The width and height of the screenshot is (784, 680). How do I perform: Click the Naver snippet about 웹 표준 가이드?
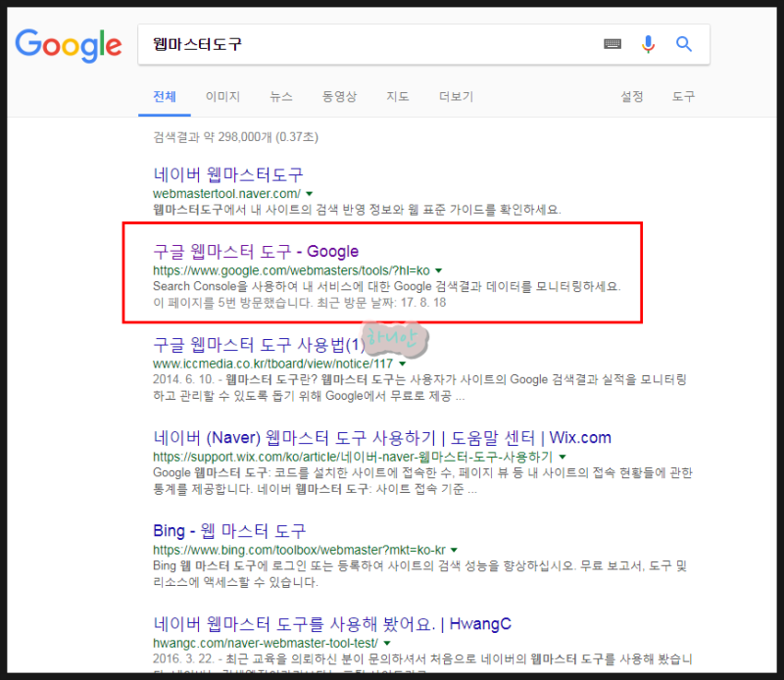pyautogui.click(x=357, y=209)
